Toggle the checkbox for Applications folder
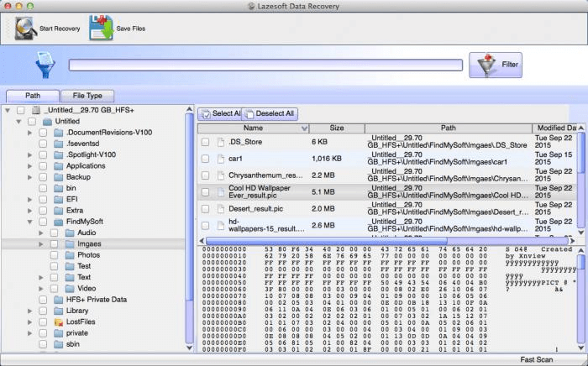Viewport: 588px width, 366px height. [45, 166]
